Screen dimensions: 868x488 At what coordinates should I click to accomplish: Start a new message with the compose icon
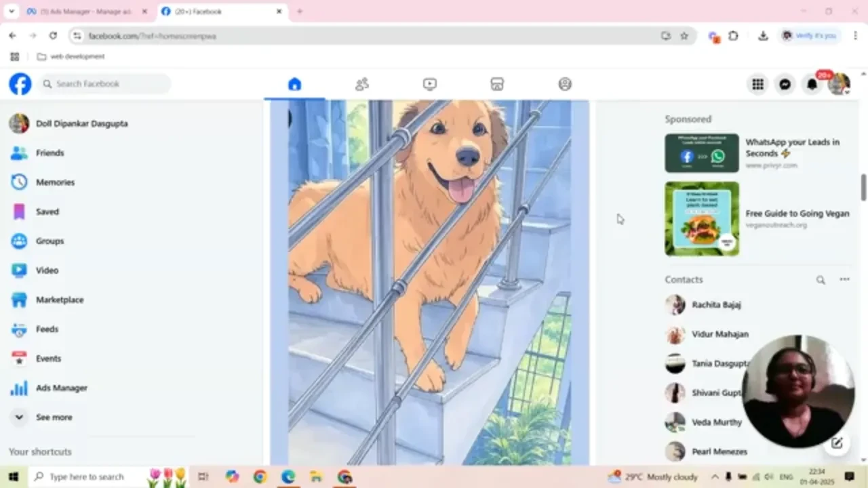(837, 443)
